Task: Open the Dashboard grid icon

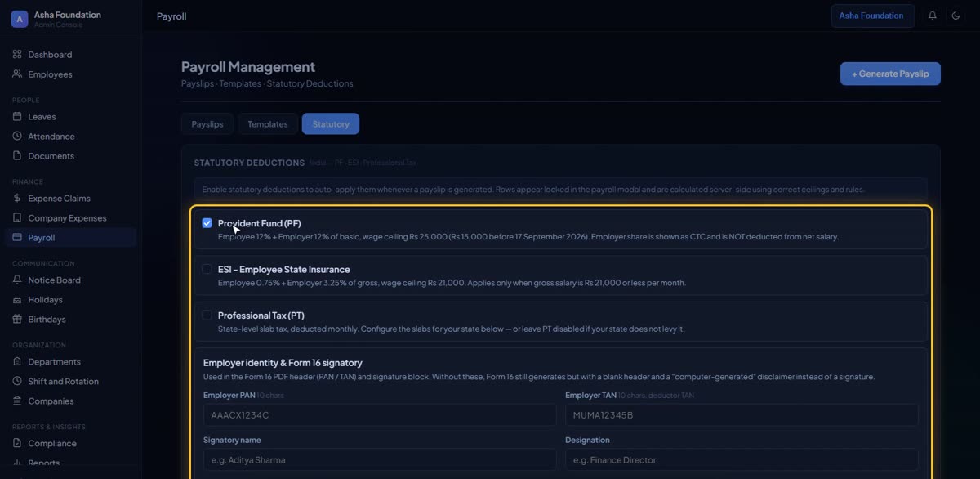Action: (x=17, y=55)
